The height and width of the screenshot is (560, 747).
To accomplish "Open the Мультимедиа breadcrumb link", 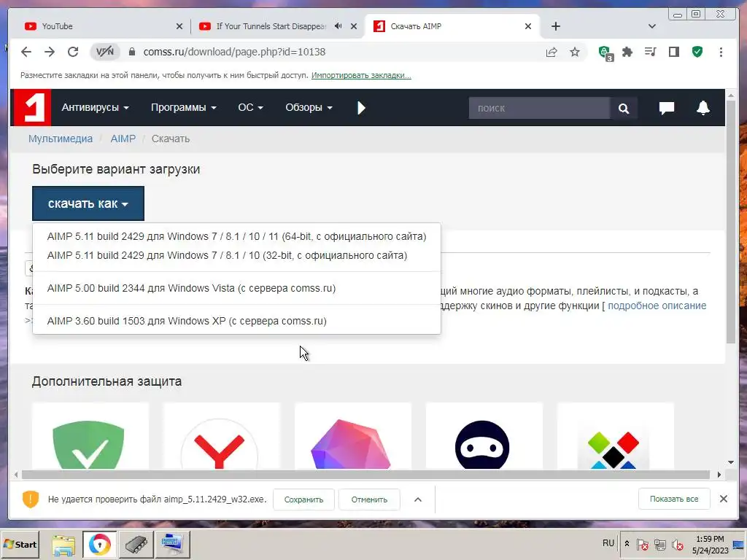I will pos(61,139).
